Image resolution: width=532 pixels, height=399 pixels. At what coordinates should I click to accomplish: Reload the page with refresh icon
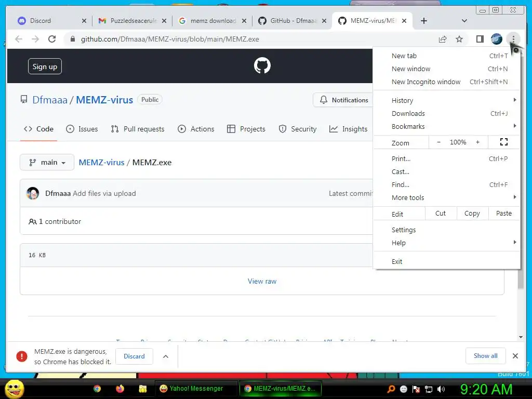click(52, 39)
